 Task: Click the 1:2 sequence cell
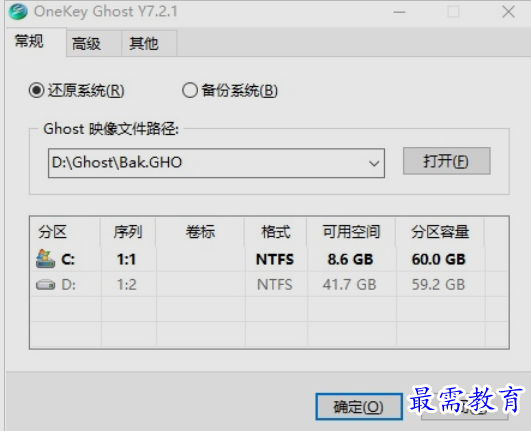[x=127, y=285]
